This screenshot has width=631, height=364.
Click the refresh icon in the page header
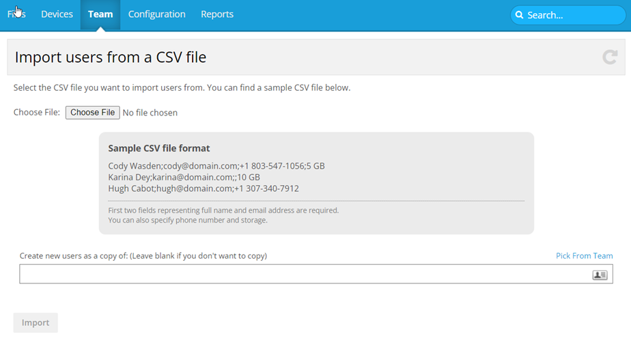coord(609,57)
